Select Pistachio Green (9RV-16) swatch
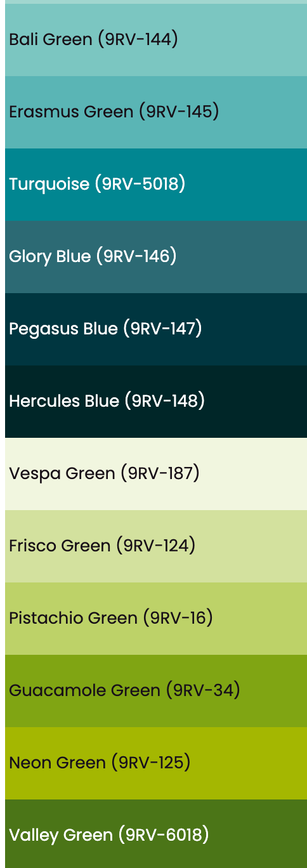This screenshot has width=307, height=868. pos(156,619)
